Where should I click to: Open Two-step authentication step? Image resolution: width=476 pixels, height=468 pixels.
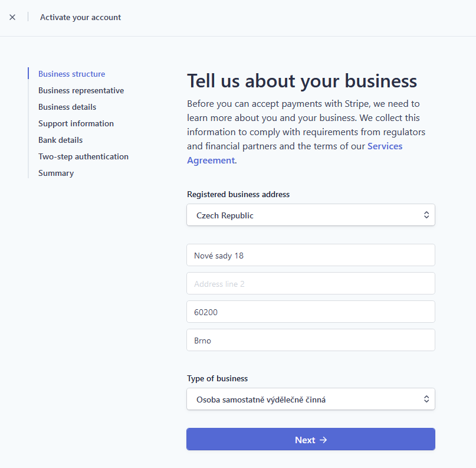click(x=83, y=156)
